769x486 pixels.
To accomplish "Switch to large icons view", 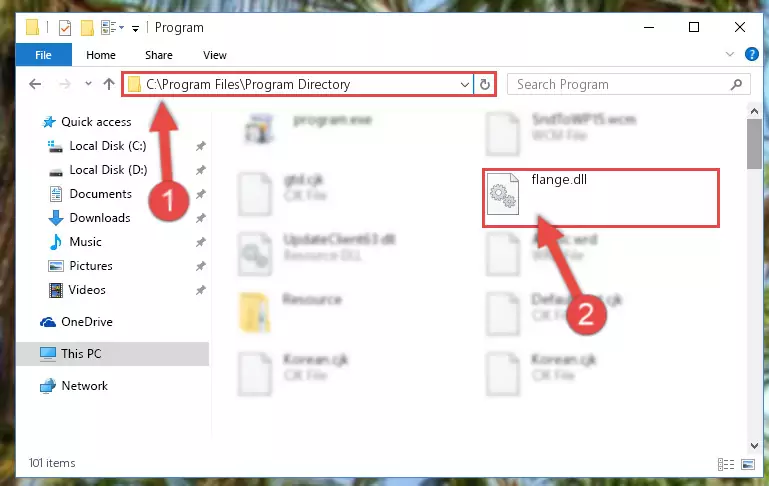I will pyautogui.click(x=748, y=463).
